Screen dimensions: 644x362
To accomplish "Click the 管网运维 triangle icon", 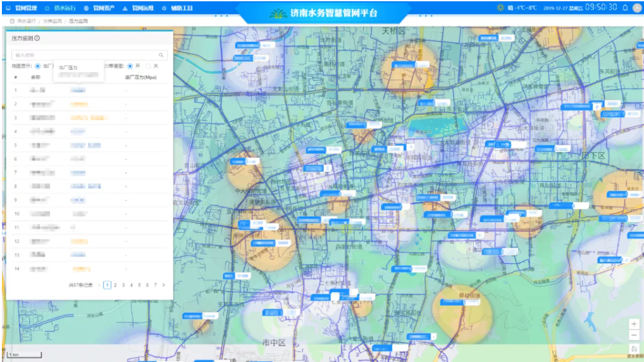I will click(x=125, y=8).
